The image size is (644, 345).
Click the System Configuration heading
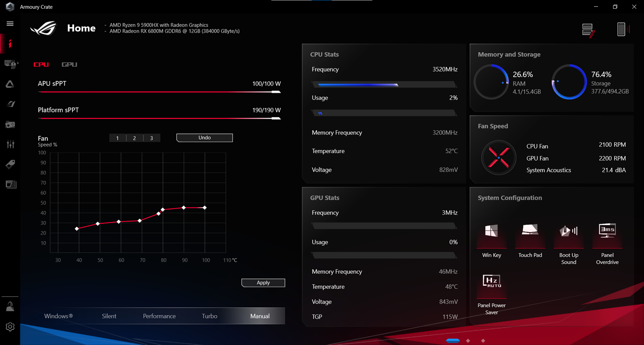point(510,198)
